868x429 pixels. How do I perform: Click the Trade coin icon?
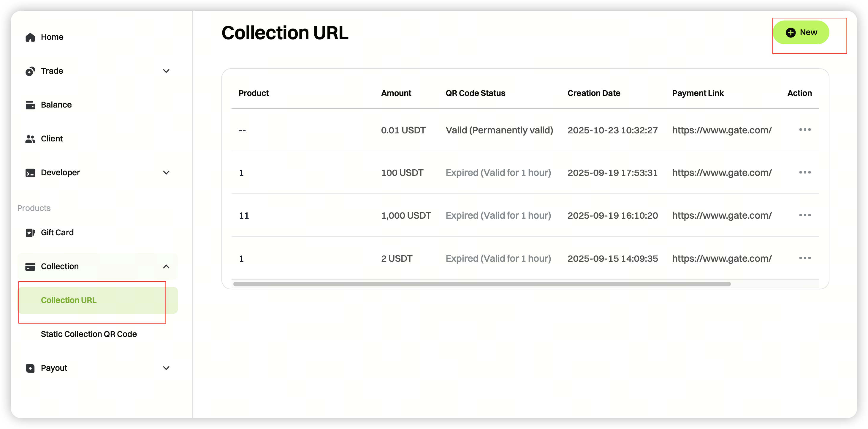[x=30, y=71]
